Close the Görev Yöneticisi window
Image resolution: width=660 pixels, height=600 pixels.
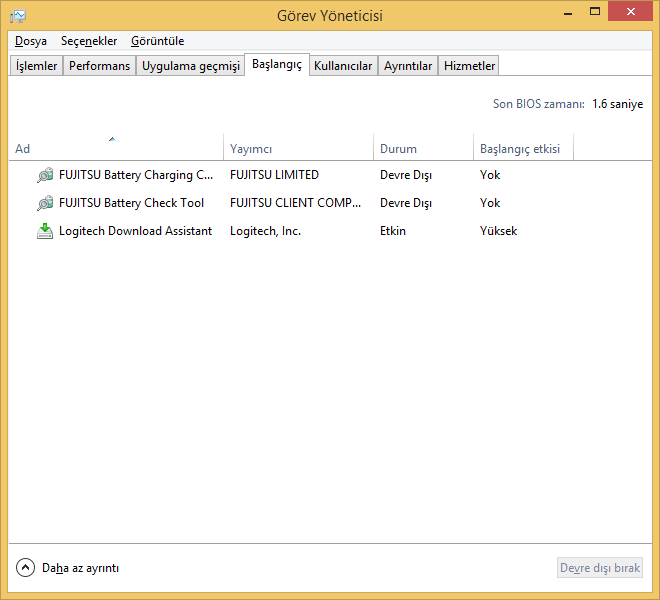pos(630,11)
